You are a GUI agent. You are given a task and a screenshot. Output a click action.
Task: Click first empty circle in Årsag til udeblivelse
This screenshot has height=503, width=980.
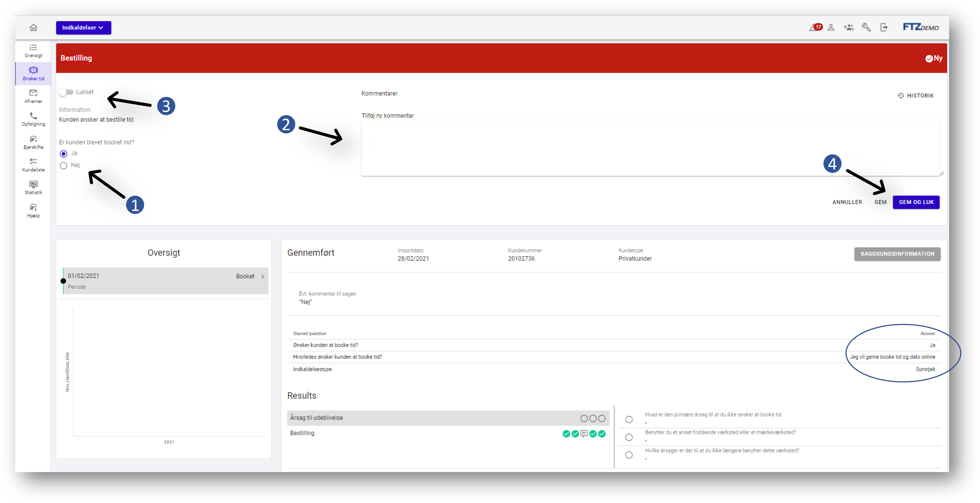click(x=584, y=418)
